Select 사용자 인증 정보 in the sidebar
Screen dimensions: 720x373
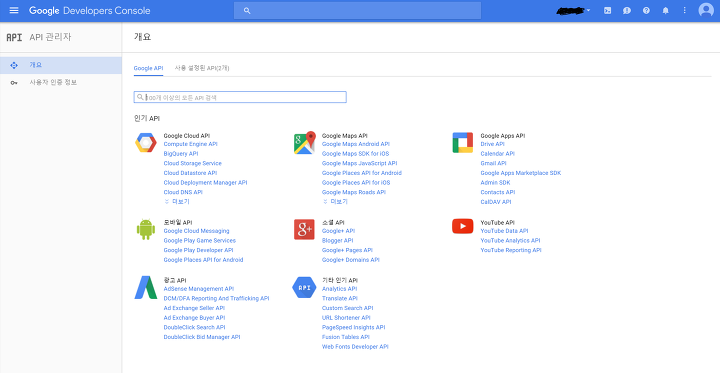(61, 83)
